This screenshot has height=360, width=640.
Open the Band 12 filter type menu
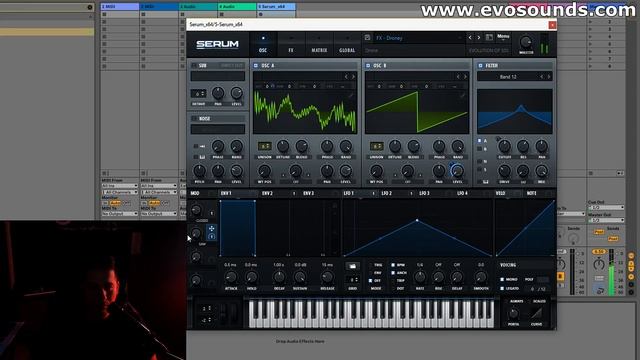[x=508, y=76]
